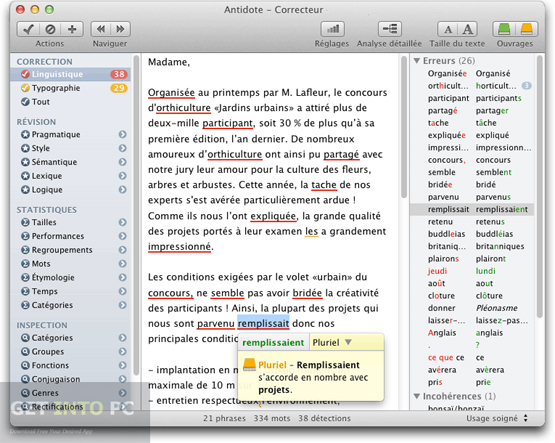Open the orange guide Ouvrages icon
555x443 pixels.
[x=527, y=29]
